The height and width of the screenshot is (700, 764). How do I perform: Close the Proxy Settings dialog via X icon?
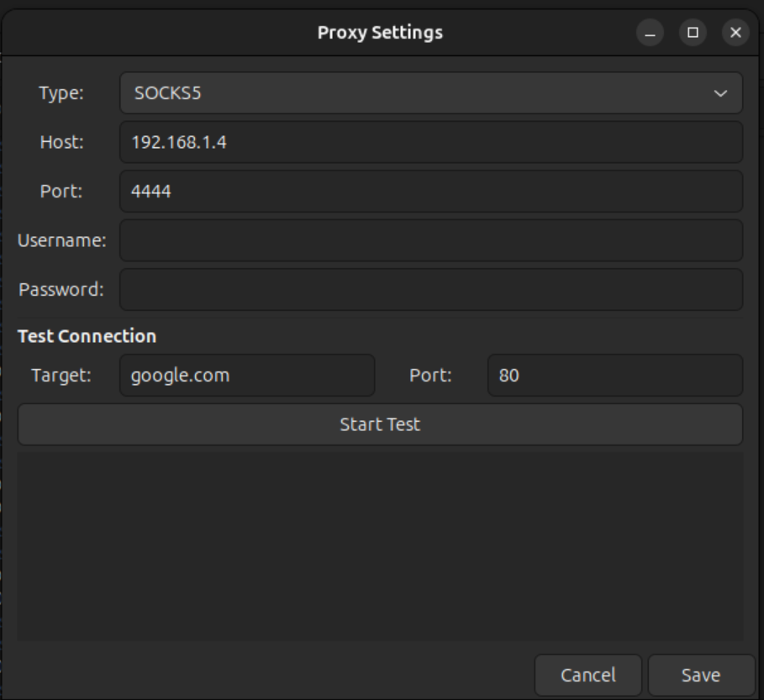[735, 34]
